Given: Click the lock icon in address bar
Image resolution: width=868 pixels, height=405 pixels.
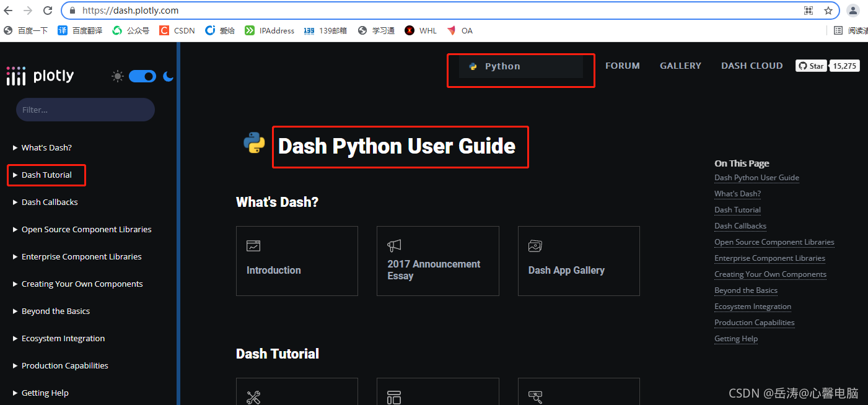Looking at the screenshot, I should [x=72, y=11].
